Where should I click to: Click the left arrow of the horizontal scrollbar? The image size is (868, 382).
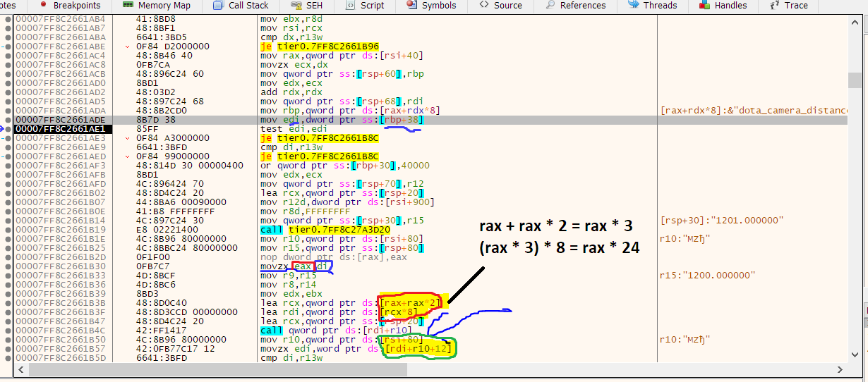tap(21, 369)
